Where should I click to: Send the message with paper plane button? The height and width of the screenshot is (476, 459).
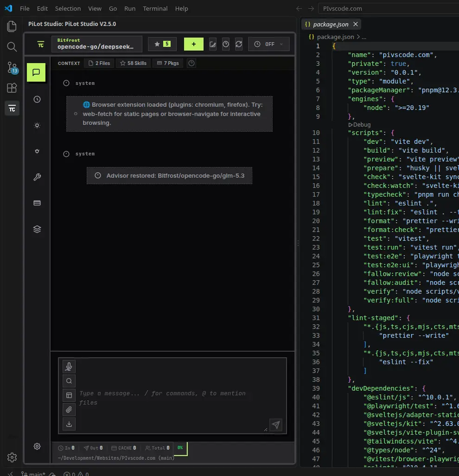pos(276,425)
